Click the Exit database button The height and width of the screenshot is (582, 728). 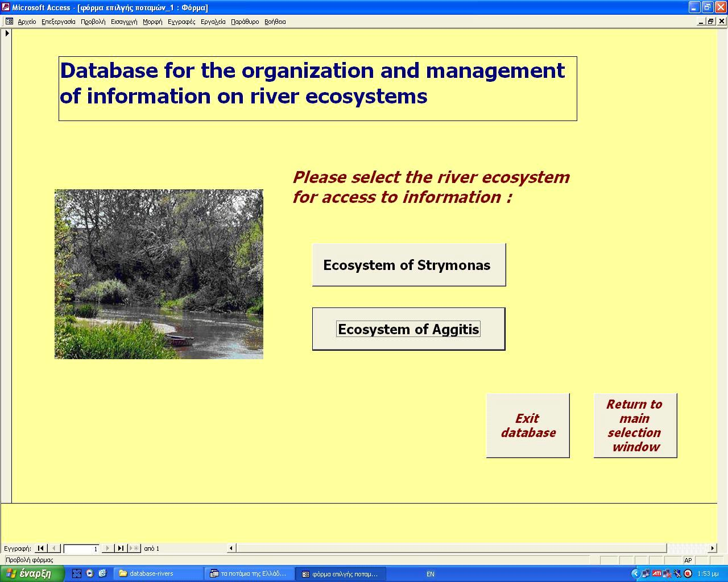coord(528,426)
